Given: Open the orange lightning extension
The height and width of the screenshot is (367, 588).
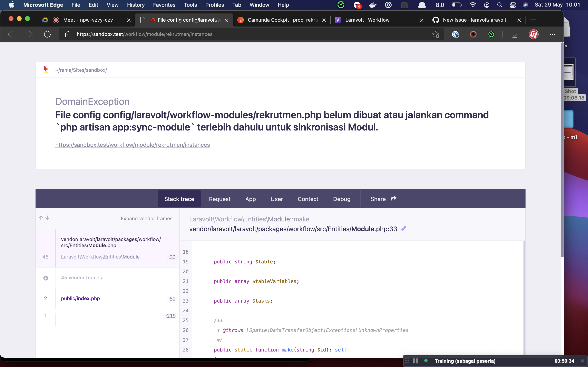Looking at the screenshot, I should tap(473, 34).
